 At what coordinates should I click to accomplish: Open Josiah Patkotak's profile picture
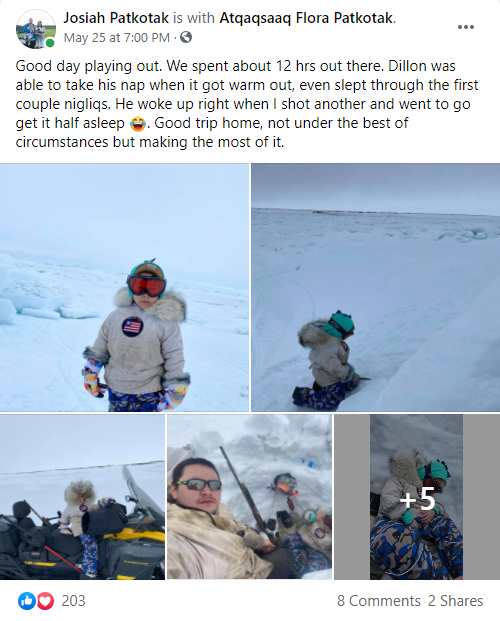[35, 29]
